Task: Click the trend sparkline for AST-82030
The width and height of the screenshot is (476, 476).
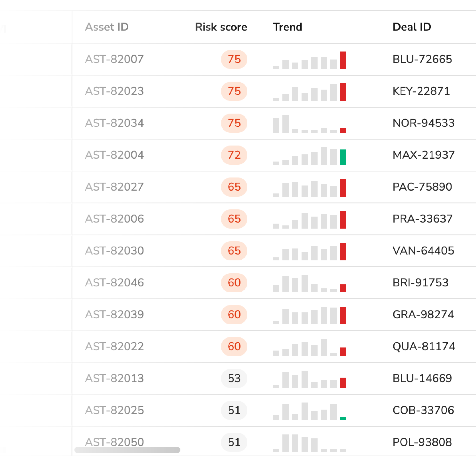Action: coord(309,252)
